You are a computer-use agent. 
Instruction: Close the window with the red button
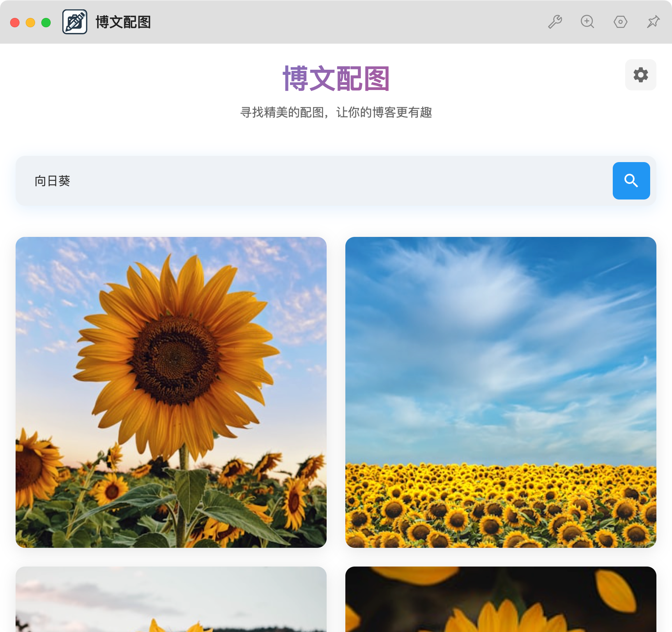(x=15, y=23)
